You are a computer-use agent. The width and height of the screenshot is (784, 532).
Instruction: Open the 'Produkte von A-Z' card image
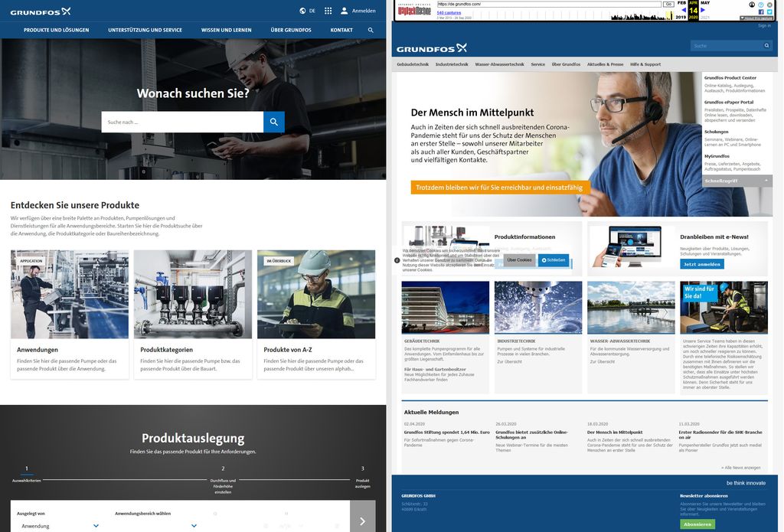316,294
